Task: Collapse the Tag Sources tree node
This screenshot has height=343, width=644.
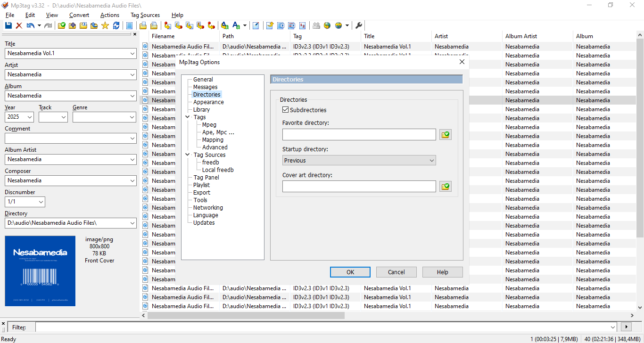Action: (188, 155)
